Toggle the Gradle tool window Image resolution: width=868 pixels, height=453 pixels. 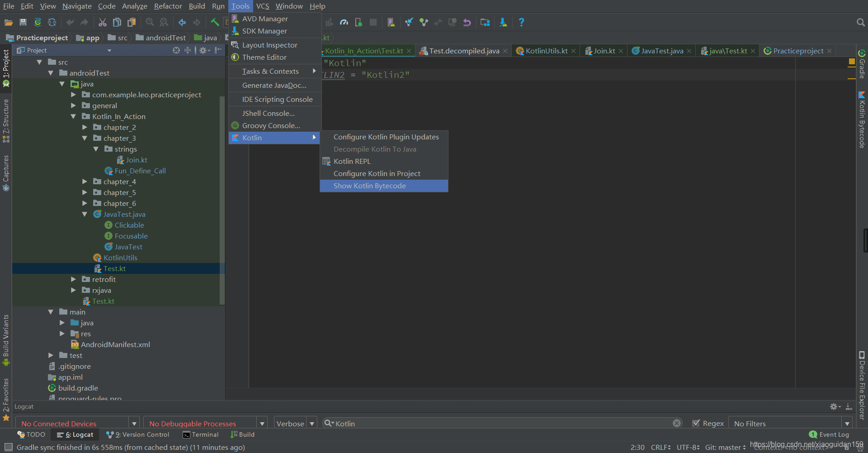pyautogui.click(x=862, y=64)
